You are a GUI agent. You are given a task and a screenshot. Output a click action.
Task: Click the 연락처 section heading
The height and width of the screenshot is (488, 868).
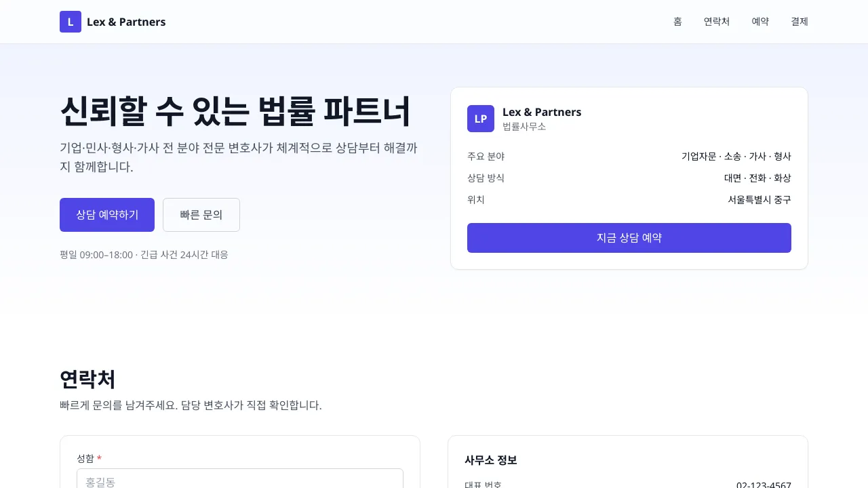[x=87, y=380]
